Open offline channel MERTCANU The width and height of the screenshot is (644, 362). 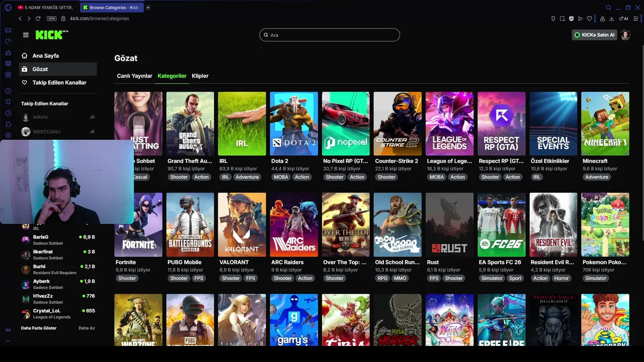pyautogui.click(x=58, y=132)
